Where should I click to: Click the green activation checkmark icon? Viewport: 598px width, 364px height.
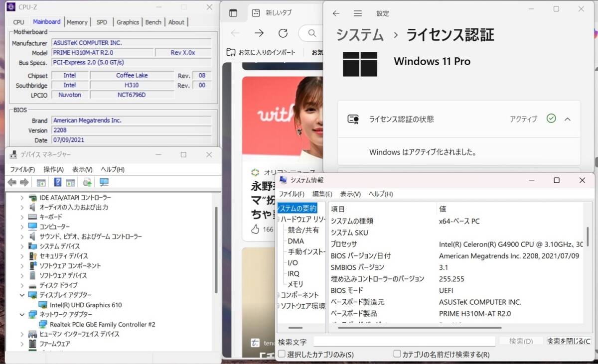(x=551, y=119)
